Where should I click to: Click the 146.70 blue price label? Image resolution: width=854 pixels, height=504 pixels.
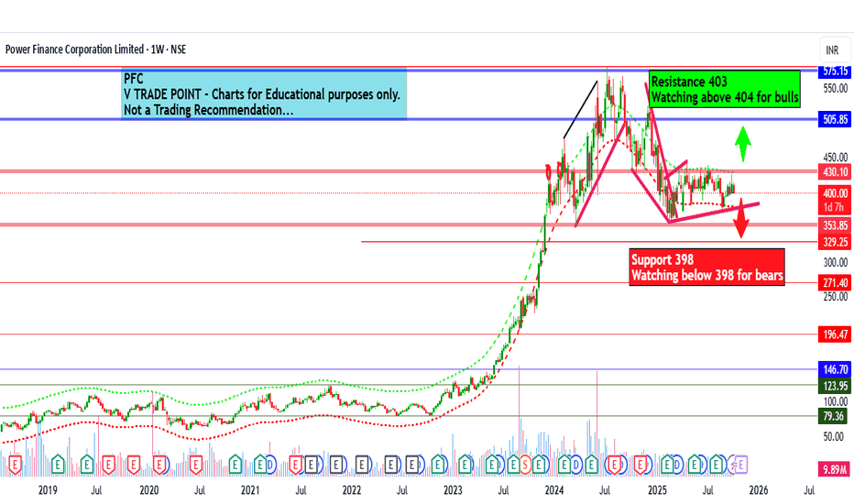[x=835, y=369]
